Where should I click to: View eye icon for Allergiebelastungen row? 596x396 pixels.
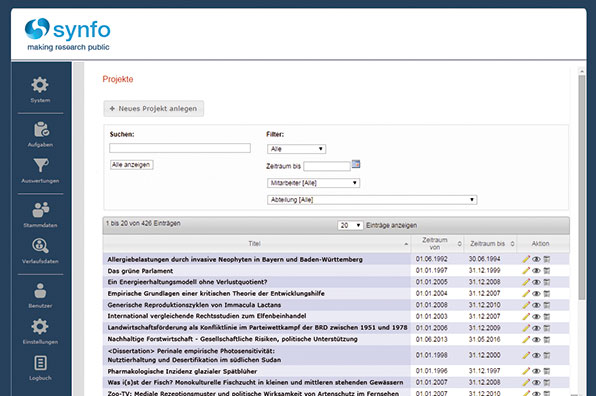pos(536,259)
